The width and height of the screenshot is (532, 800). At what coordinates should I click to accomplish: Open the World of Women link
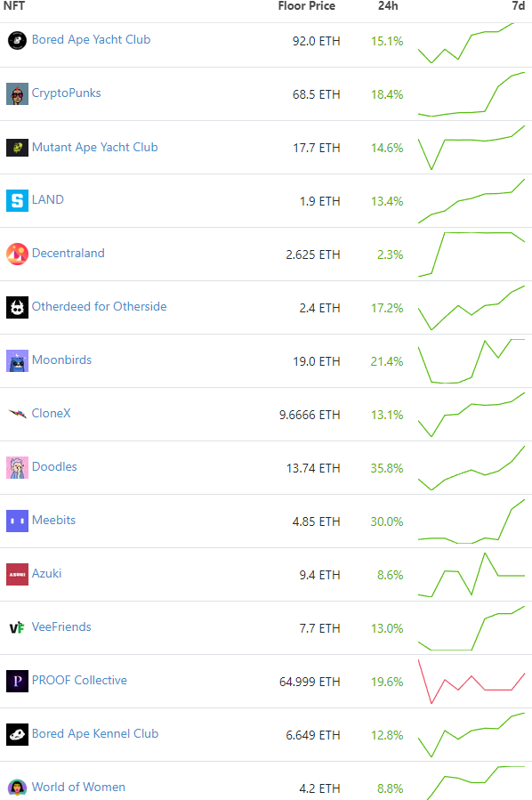pos(78,788)
